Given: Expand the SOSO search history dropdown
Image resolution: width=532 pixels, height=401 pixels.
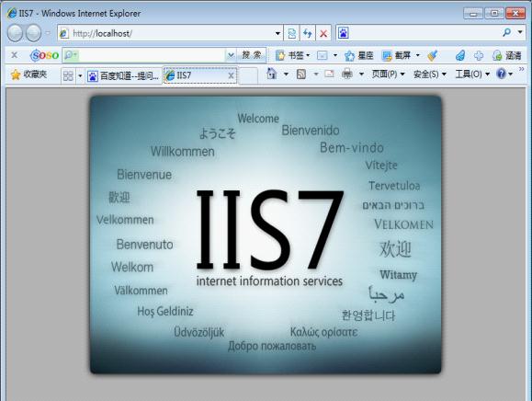Looking at the screenshot, I should pyautogui.click(x=231, y=55).
